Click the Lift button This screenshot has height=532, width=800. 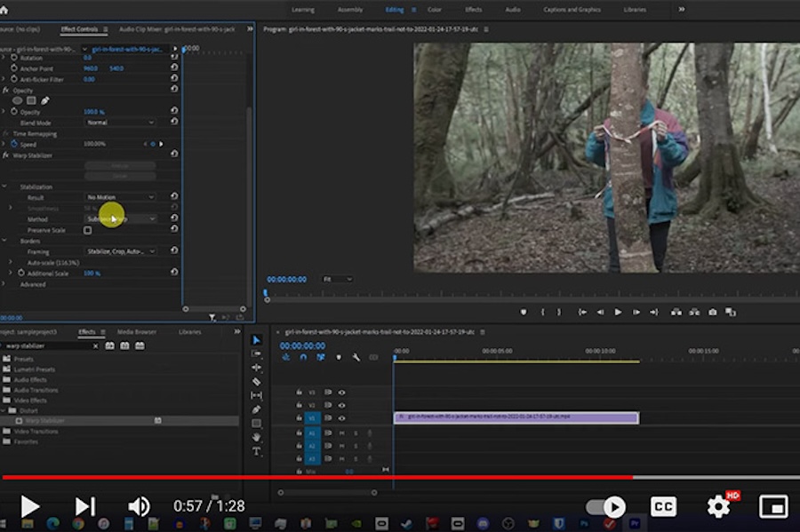pos(676,312)
